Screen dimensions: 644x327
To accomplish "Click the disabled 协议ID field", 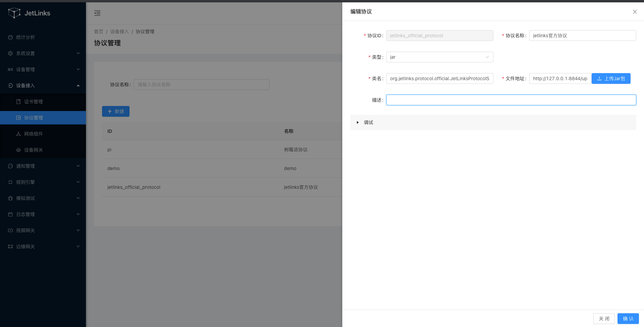I will pyautogui.click(x=440, y=36).
